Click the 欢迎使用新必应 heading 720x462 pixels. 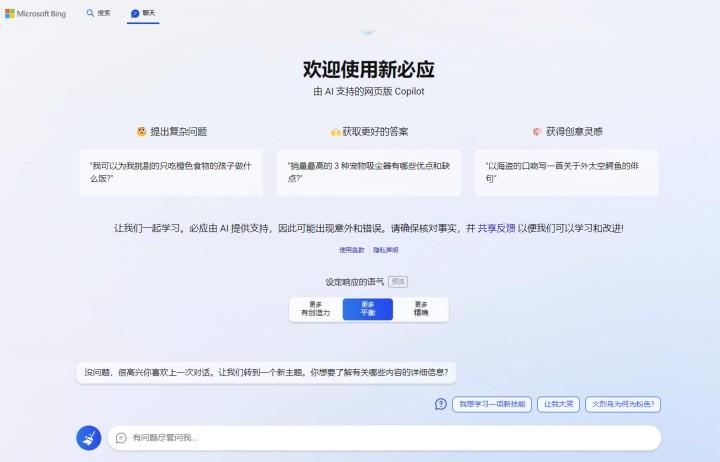(369, 69)
